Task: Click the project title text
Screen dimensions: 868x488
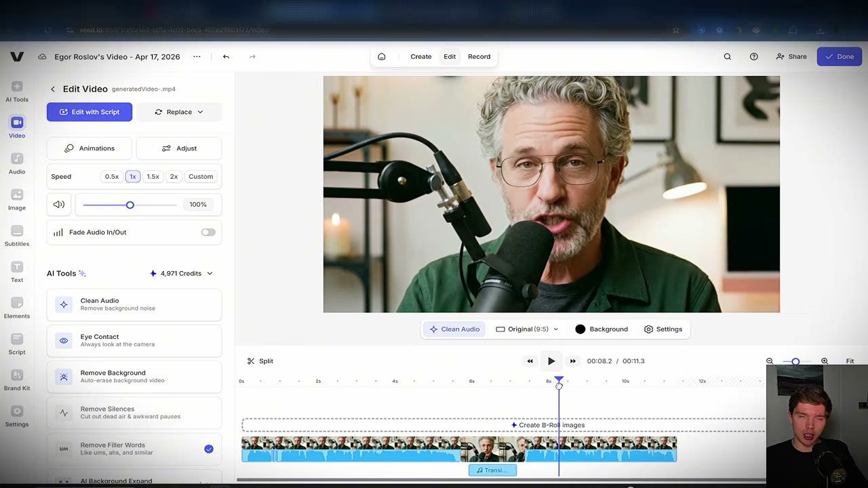Action: click(117, 57)
